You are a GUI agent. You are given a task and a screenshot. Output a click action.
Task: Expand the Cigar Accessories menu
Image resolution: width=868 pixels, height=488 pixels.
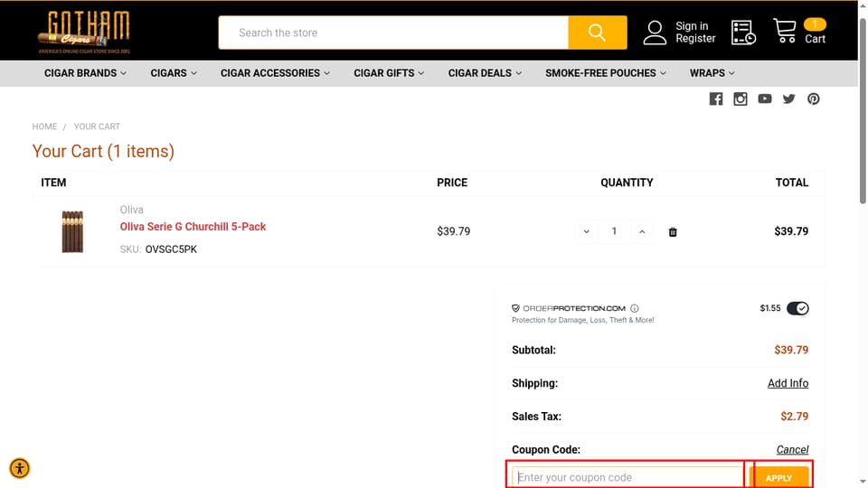point(275,73)
